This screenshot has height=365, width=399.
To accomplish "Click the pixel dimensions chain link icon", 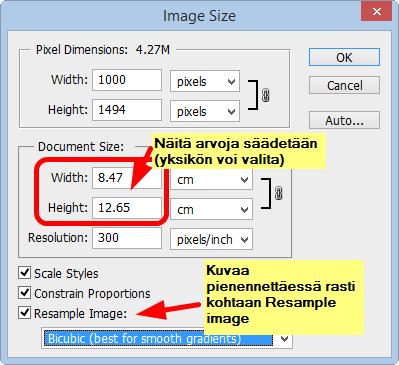I will 266,96.
